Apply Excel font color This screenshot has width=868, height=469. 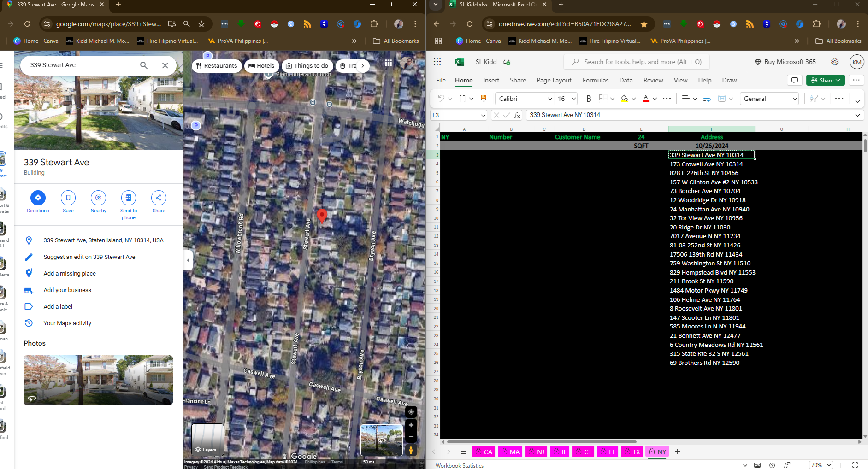(x=646, y=99)
